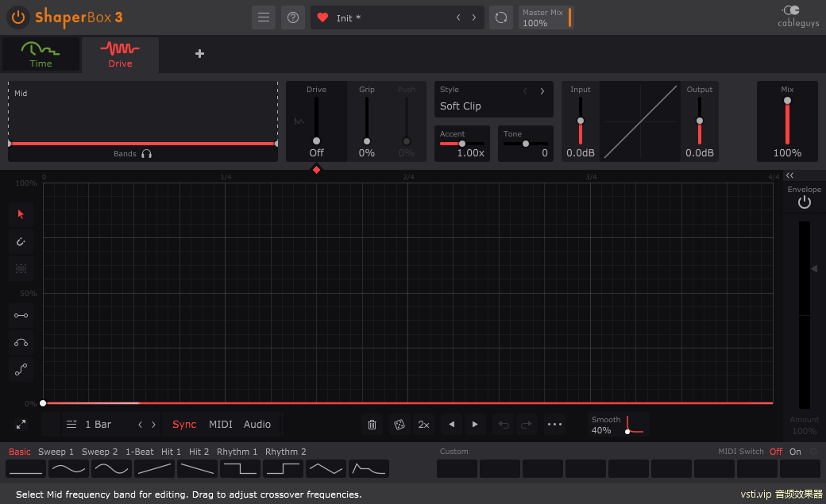Click the undo arrow
The image size is (826, 504).
(504, 425)
